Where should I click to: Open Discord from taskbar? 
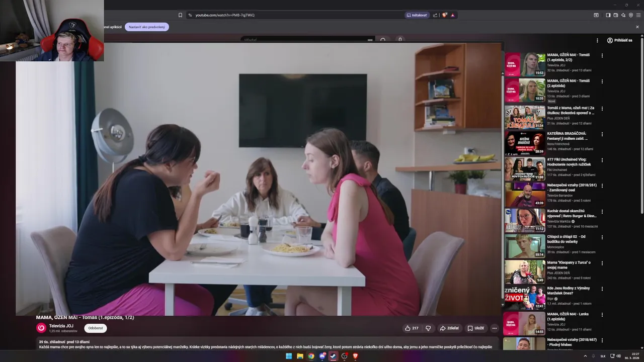[x=322, y=356]
